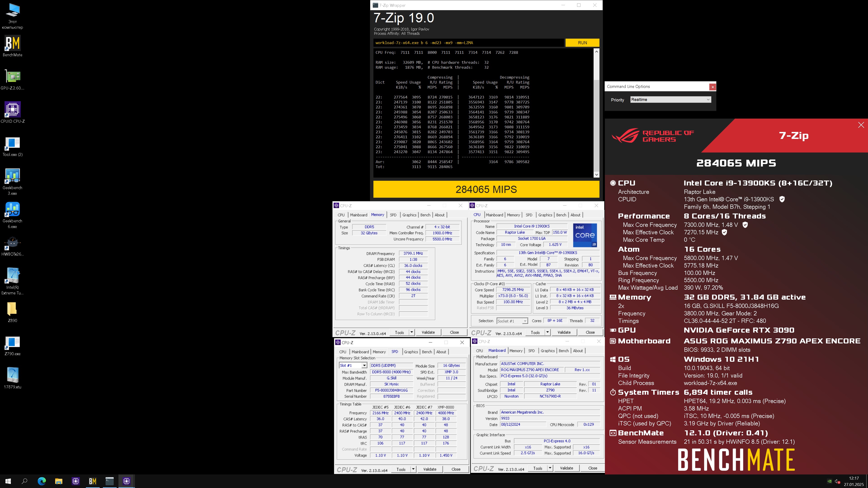
Task: Open Socket #1 selection dropdown
Action: click(x=512, y=321)
